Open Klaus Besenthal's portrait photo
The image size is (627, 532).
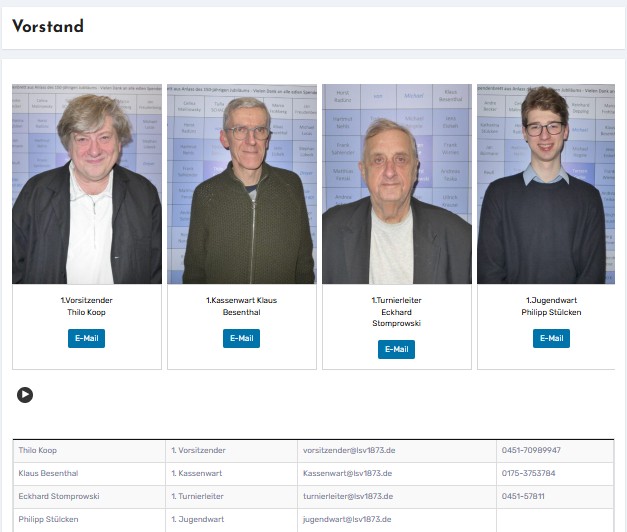click(242, 184)
